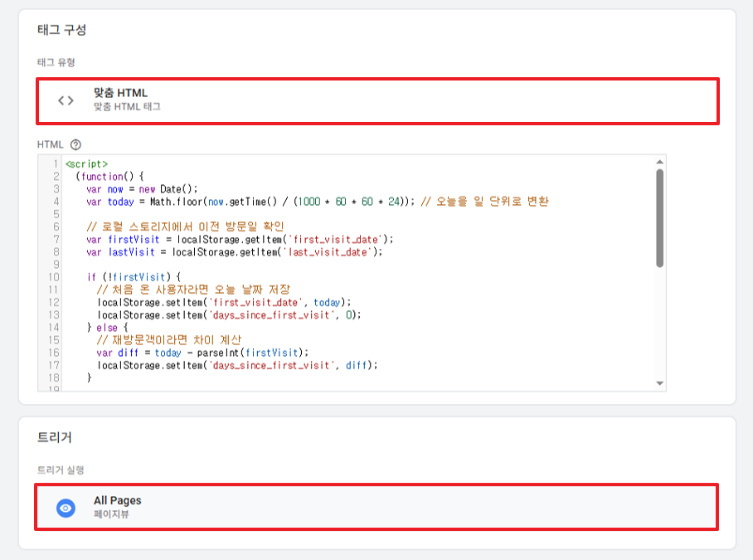
Task: Open the All Pages trigger card
Action: [376, 507]
